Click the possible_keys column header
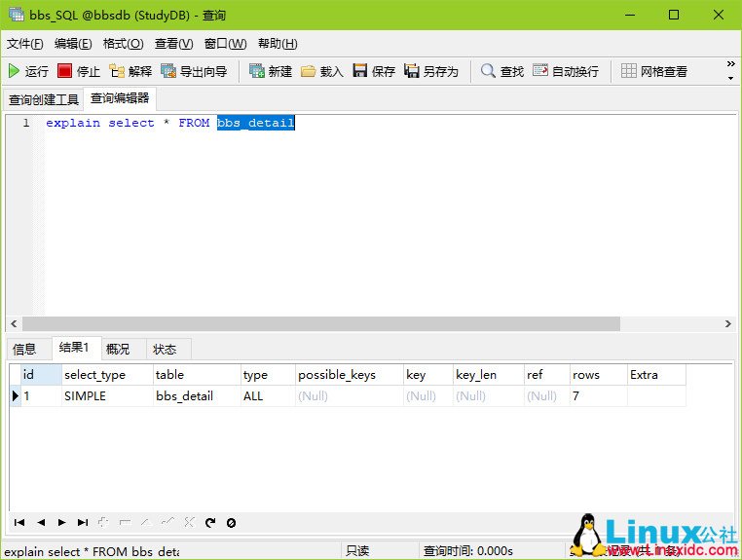Screen dimensions: 742x560 pyautogui.click(x=350, y=374)
